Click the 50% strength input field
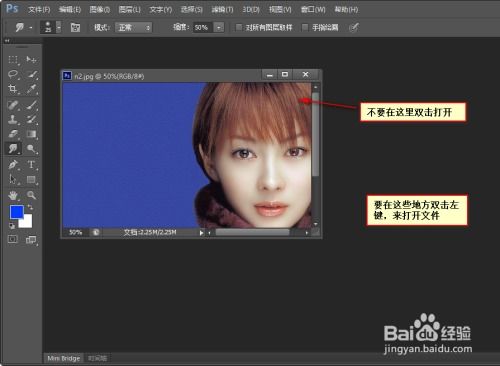 [x=203, y=27]
